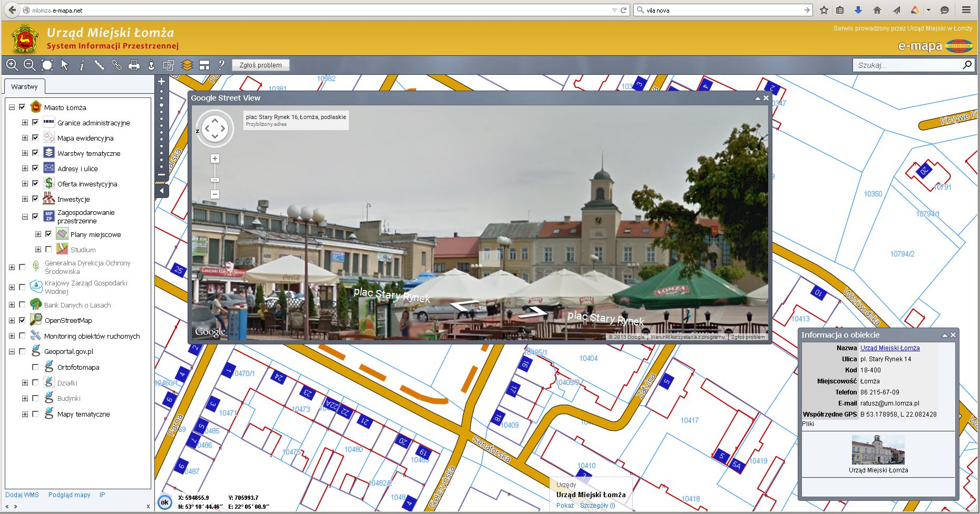Expand the Granice administracyjne node
The height and width of the screenshot is (514, 980).
point(25,122)
